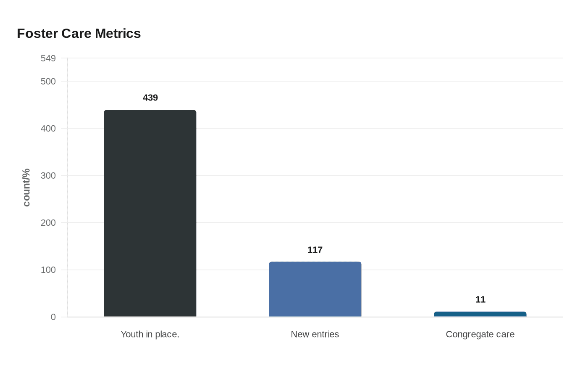Viewport: 588px width, 370px height.
Task: Click the Congregate care axis label
Action: [480, 334]
